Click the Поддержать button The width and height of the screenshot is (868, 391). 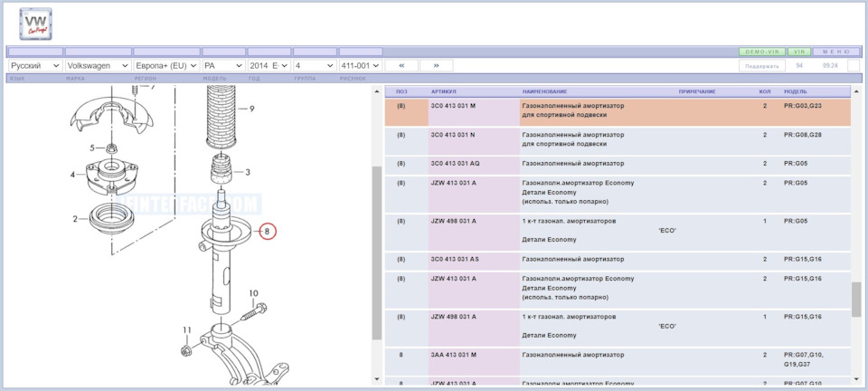click(761, 66)
